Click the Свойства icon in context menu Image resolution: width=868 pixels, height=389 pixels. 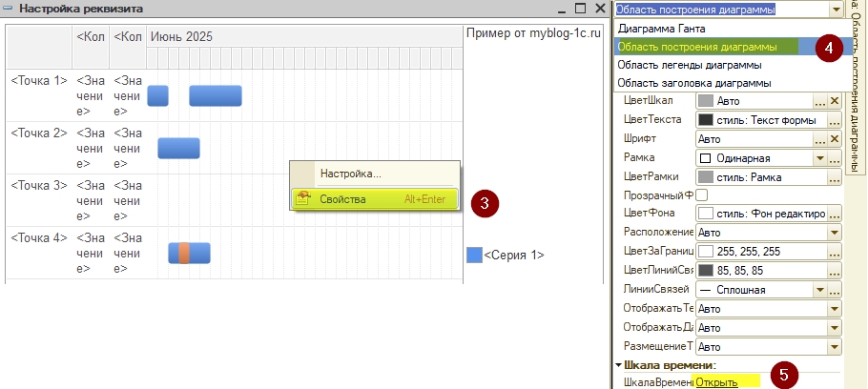[302, 199]
